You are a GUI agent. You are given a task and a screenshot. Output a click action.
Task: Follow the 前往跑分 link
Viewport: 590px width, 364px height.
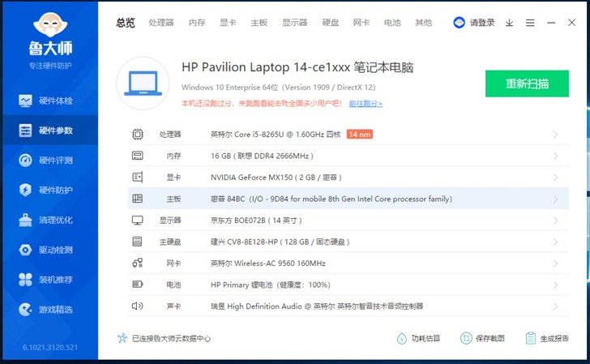click(366, 104)
